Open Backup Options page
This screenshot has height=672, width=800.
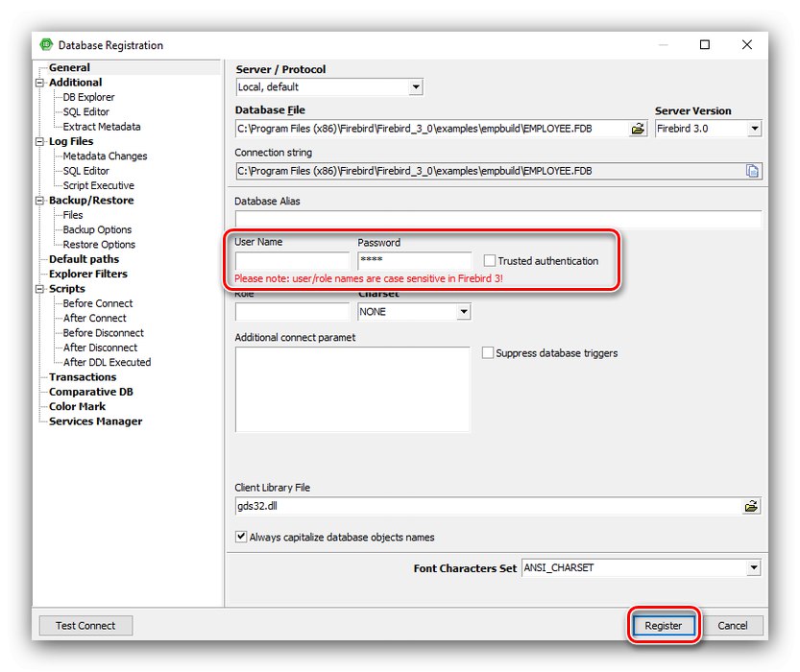(x=97, y=230)
